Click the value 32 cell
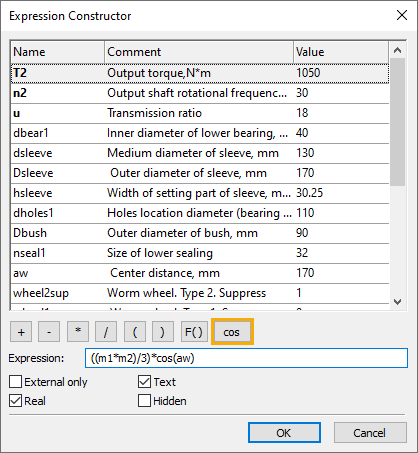This screenshot has height=453, width=418. tap(302, 253)
